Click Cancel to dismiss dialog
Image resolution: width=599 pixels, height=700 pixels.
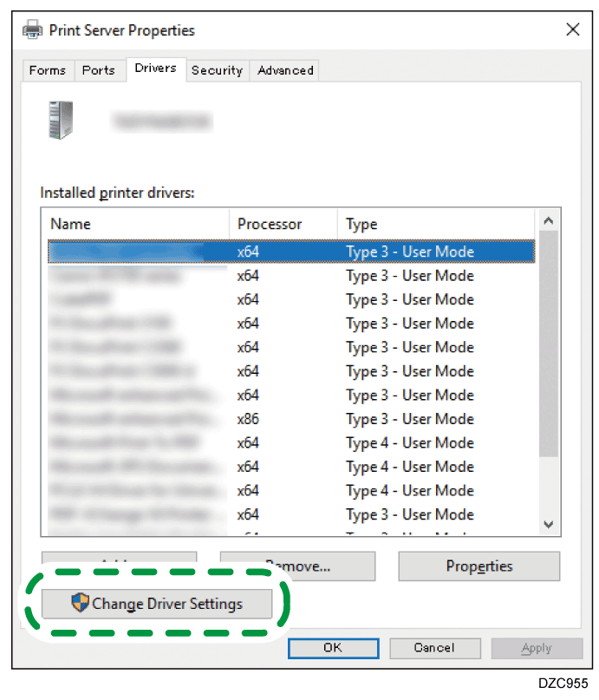click(433, 648)
